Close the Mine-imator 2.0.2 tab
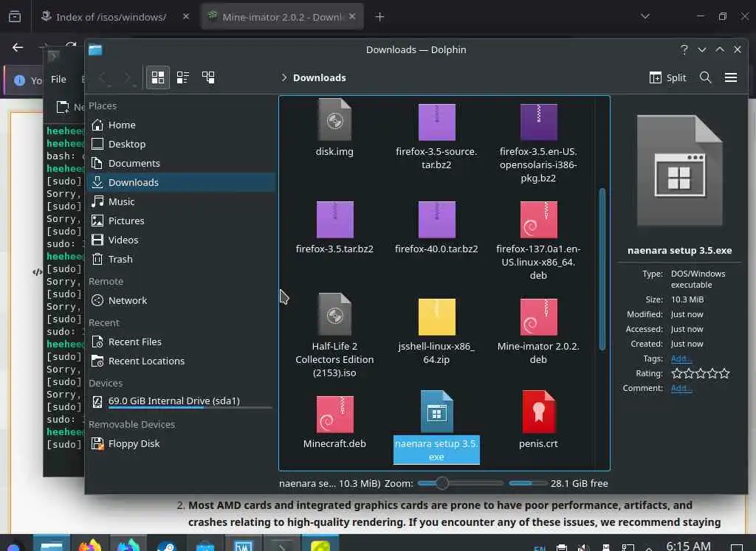 [x=352, y=16]
